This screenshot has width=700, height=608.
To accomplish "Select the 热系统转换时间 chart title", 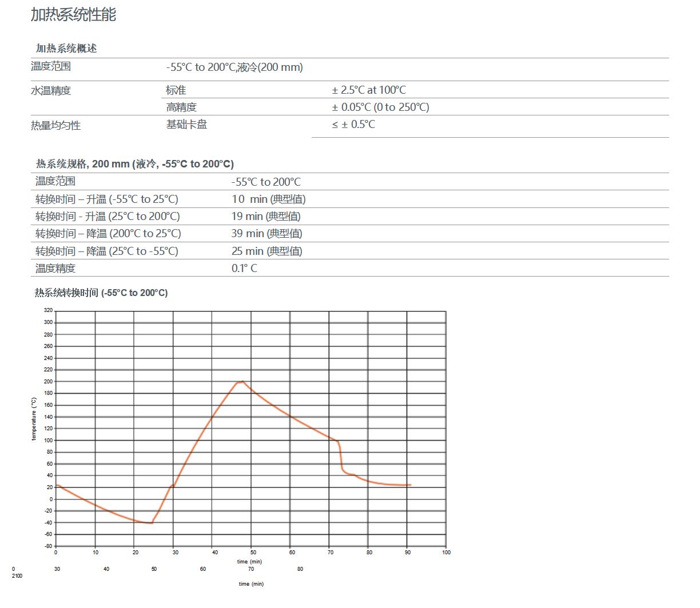I will click(x=101, y=293).
